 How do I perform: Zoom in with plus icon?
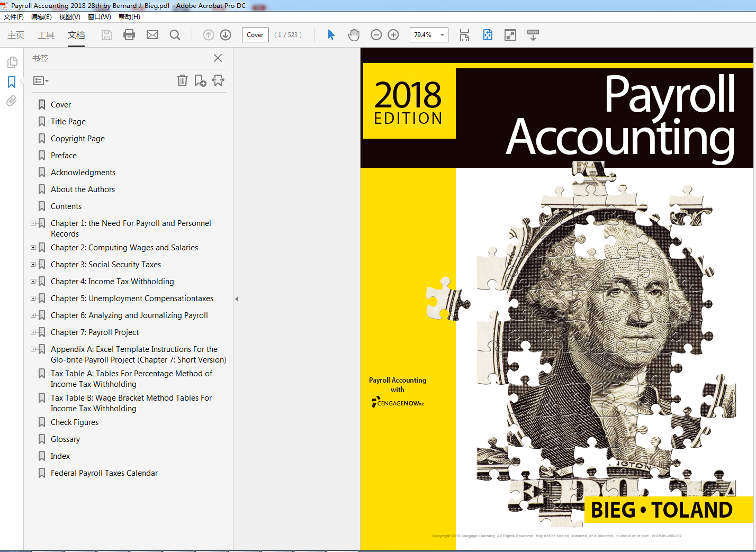393,35
